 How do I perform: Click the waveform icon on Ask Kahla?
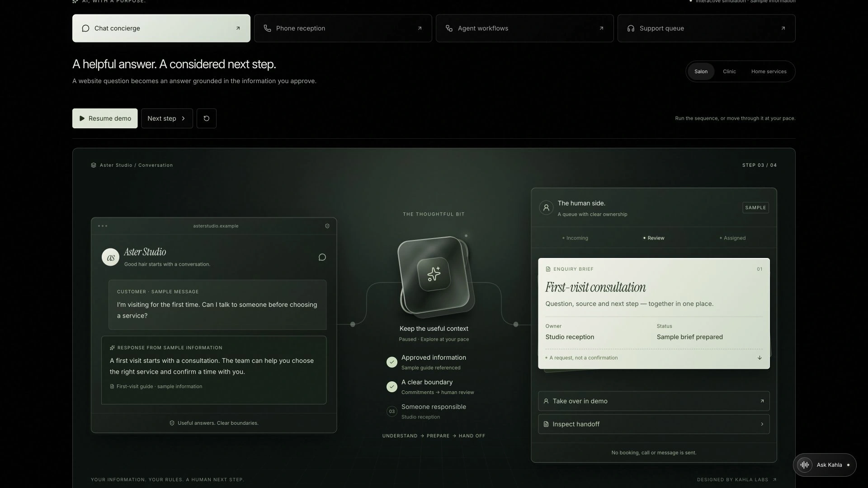805,465
